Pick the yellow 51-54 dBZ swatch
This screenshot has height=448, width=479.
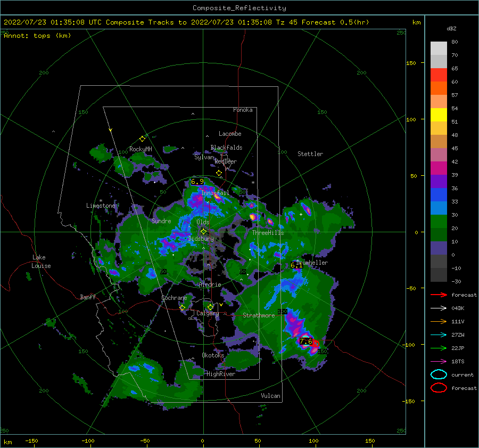439,115
